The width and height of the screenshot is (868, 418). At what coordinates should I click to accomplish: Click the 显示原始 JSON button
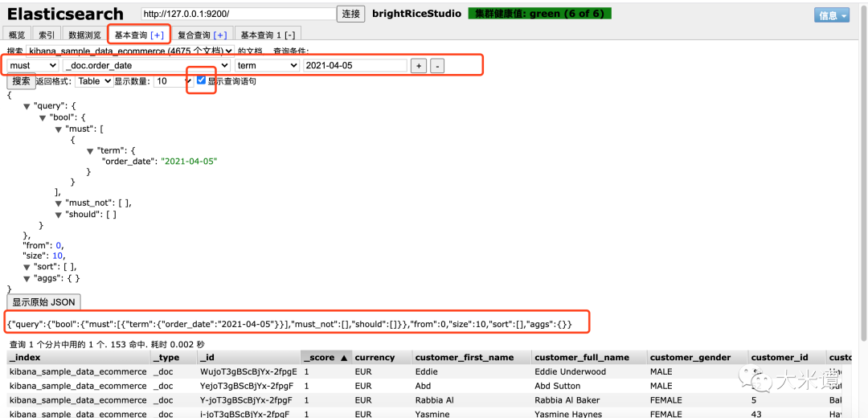[x=43, y=302]
